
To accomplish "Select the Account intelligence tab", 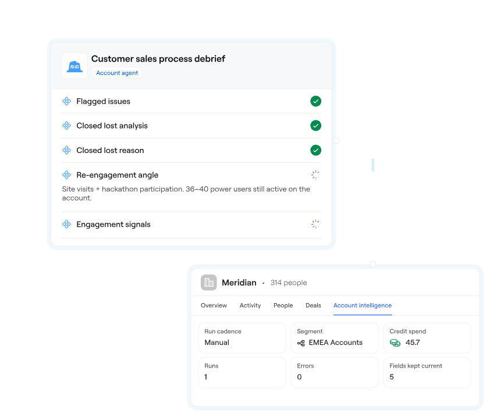I will point(363,305).
